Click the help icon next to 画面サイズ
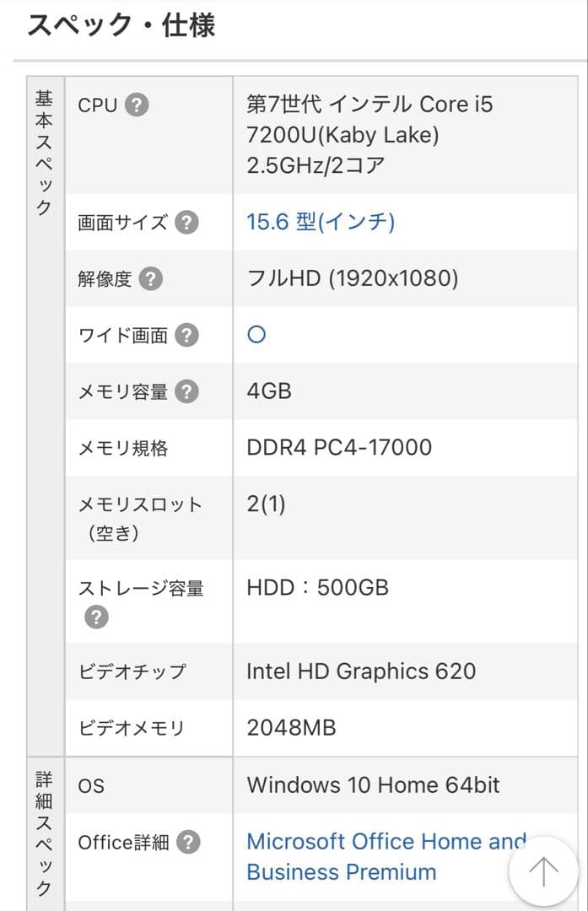The image size is (588, 911). (x=186, y=222)
